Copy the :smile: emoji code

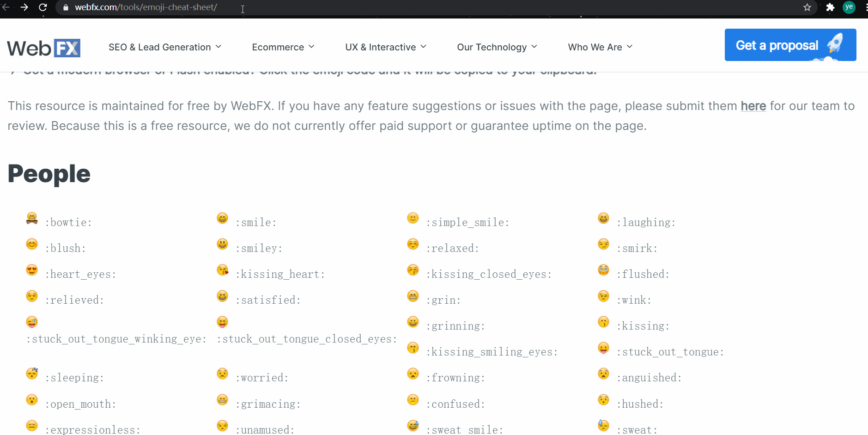click(x=256, y=222)
